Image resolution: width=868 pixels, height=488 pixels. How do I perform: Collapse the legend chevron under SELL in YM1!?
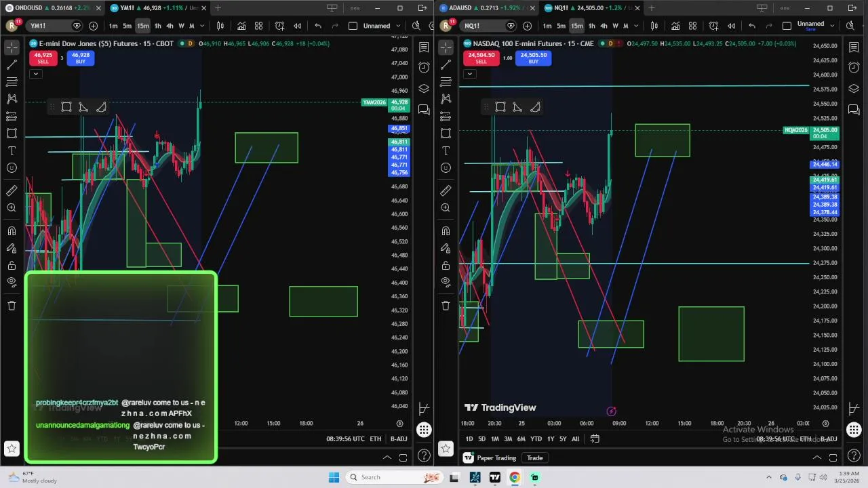coord(36,74)
